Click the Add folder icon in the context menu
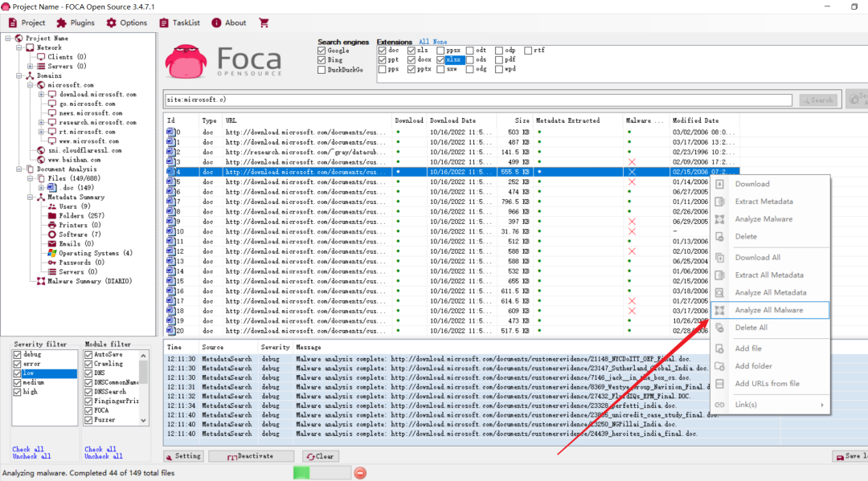 pyautogui.click(x=719, y=366)
